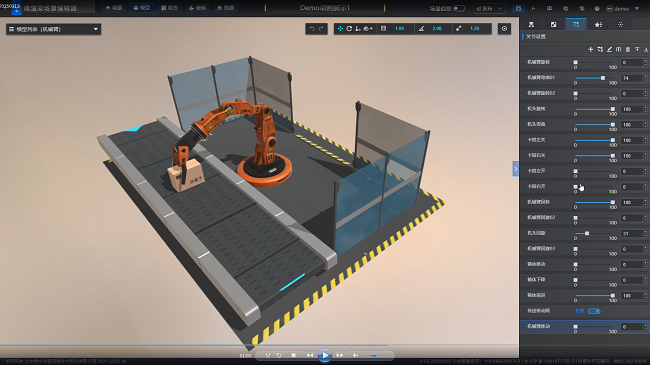Open the transform mode dropdown arrow in toolbar
This screenshot has width=650, height=365.
click(371, 29)
